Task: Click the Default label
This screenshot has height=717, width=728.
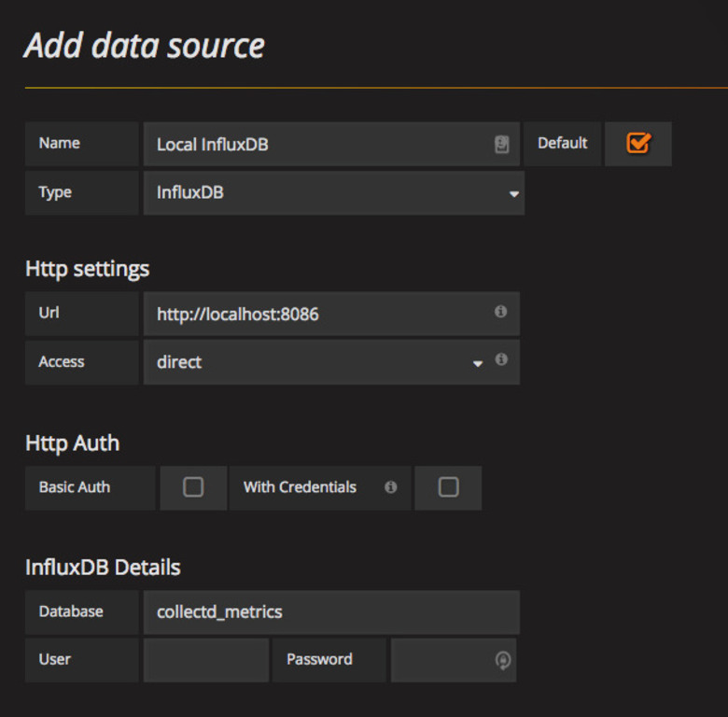Action: coord(562,143)
